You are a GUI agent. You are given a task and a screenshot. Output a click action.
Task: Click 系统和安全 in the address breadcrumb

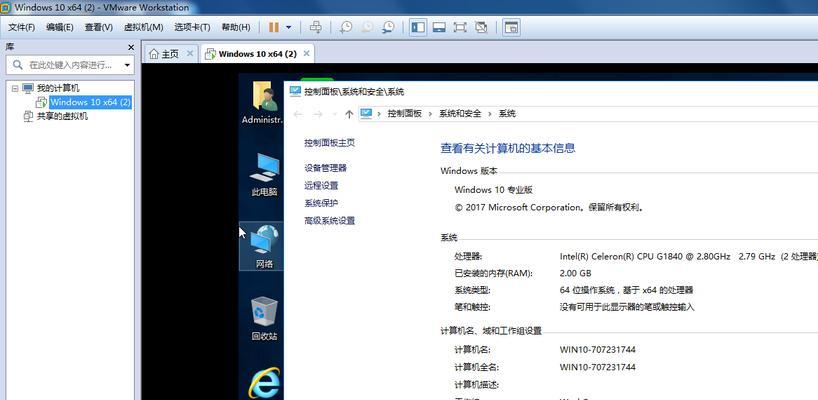click(x=460, y=113)
